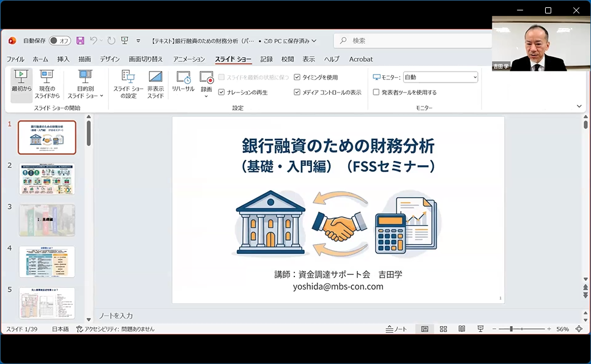
Task: Open モニター dropdown showing 自動
Action: 440,77
